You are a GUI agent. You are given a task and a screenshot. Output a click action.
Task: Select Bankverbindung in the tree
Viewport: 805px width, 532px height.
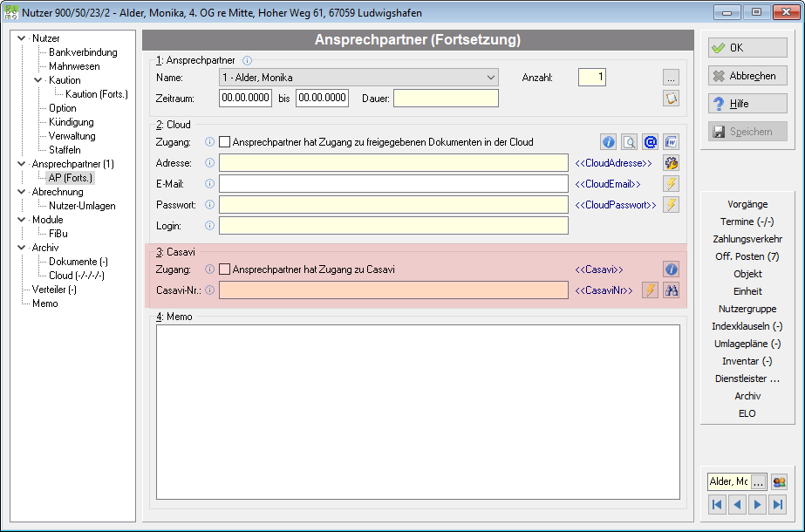83,52
